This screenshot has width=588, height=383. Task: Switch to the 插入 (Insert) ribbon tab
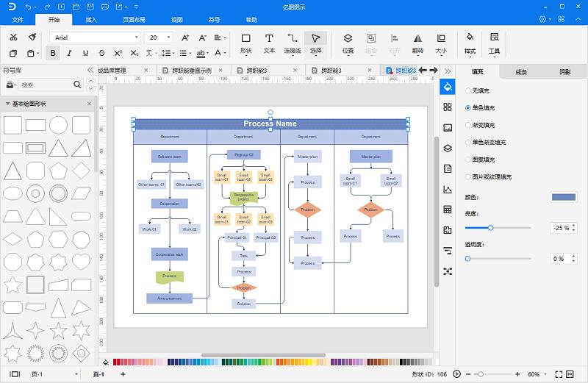(x=90, y=20)
